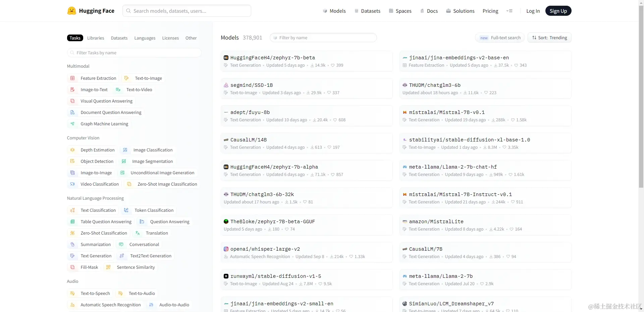
Task: Click the Image Classification icon
Action: [125, 150]
